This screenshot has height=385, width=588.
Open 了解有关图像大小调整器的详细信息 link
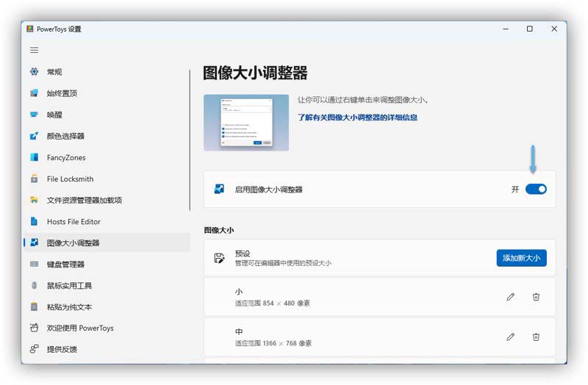click(357, 118)
